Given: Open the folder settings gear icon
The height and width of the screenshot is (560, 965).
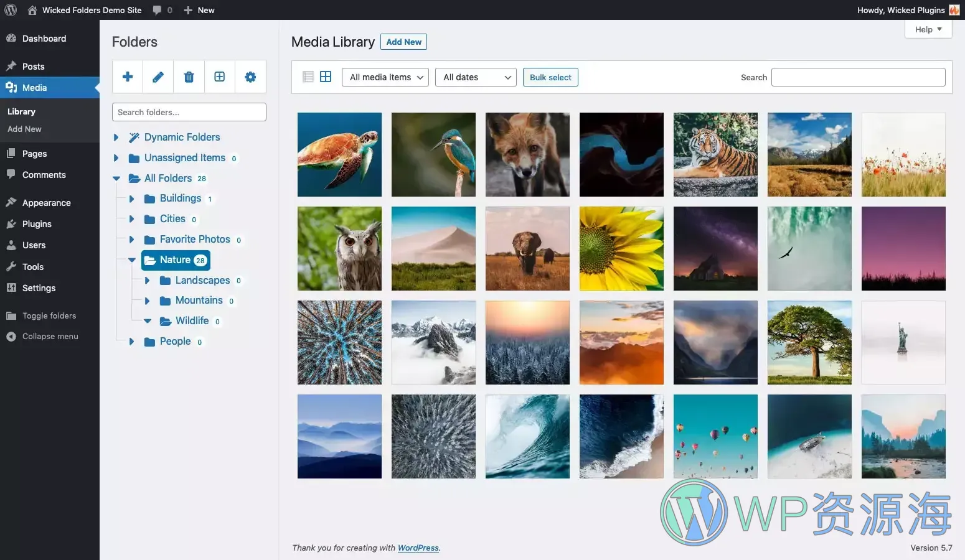Looking at the screenshot, I should point(250,77).
